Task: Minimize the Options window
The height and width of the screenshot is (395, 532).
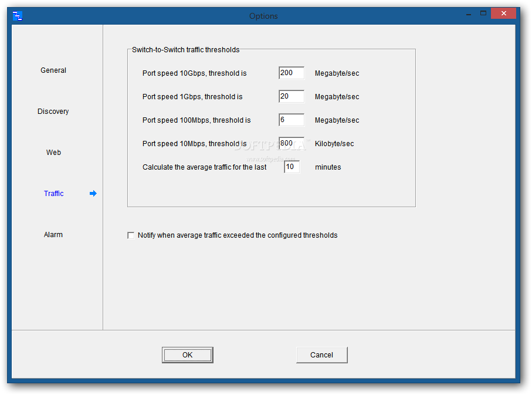Action: coord(469,14)
